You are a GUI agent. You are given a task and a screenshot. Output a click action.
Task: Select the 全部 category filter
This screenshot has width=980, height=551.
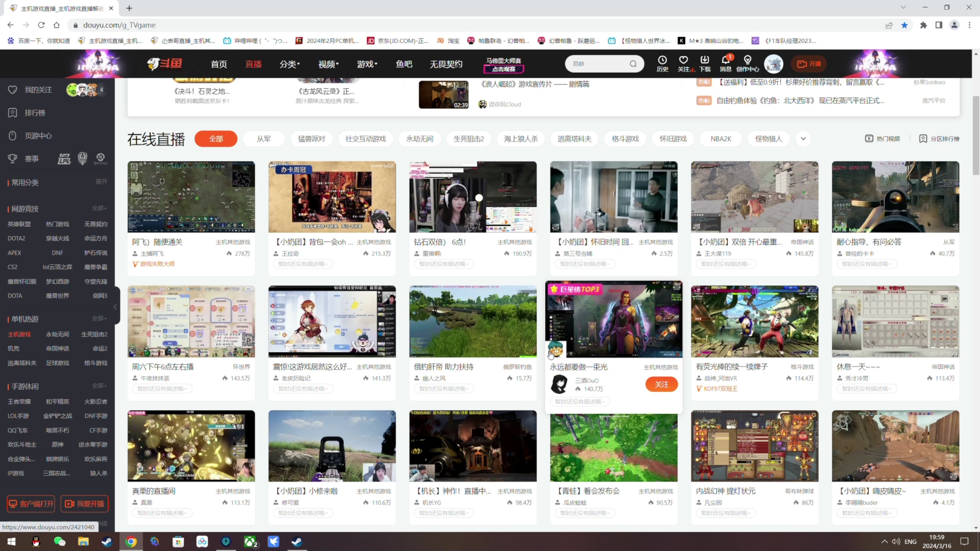click(x=216, y=139)
